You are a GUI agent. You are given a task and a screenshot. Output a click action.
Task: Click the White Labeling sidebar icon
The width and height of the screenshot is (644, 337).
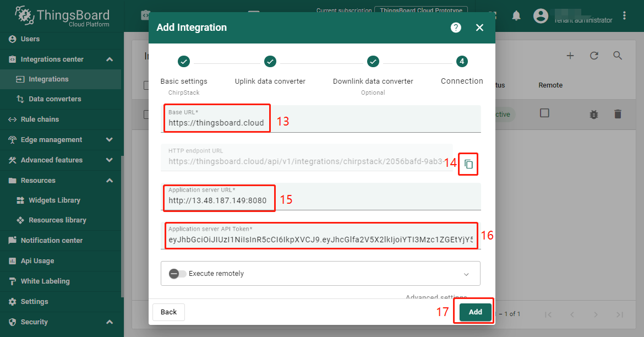(x=12, y=281)
